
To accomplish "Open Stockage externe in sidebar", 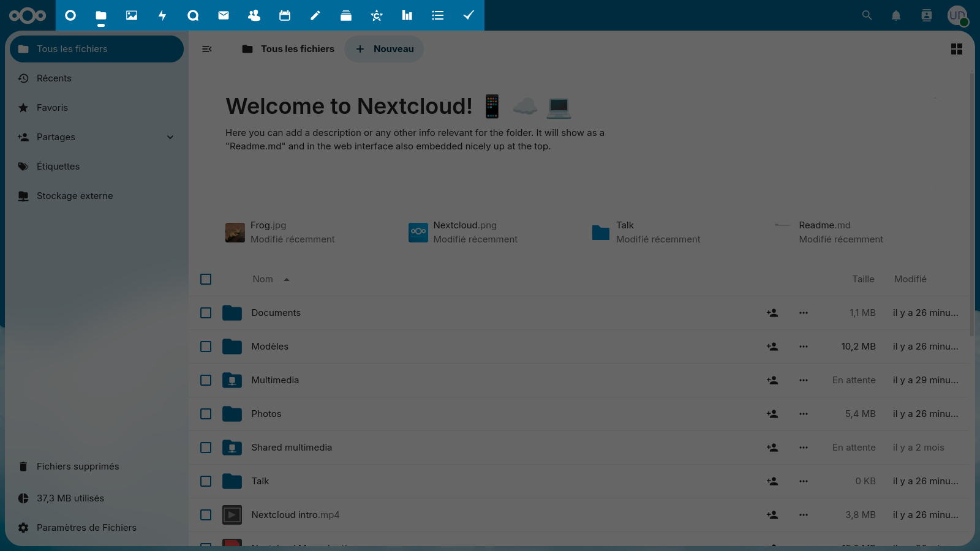I will tap(97, 196).
